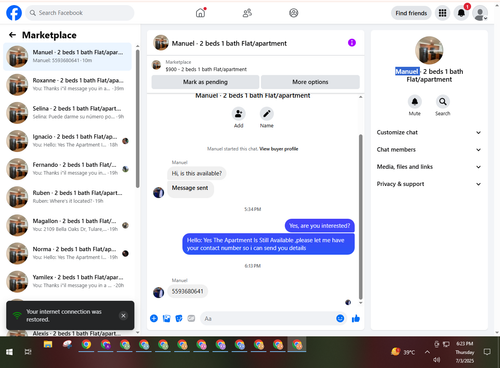This screenshot has height=368, width=500.
Task: Edit the chat name with pencil icon
Action: [x=267, y=114]
